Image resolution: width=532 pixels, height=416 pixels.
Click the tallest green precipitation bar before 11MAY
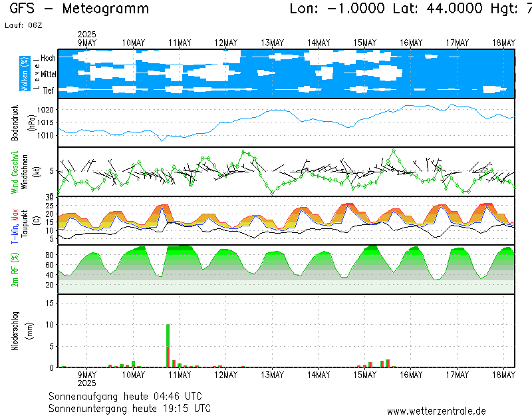pyautogui.click(x=168, y=345)
